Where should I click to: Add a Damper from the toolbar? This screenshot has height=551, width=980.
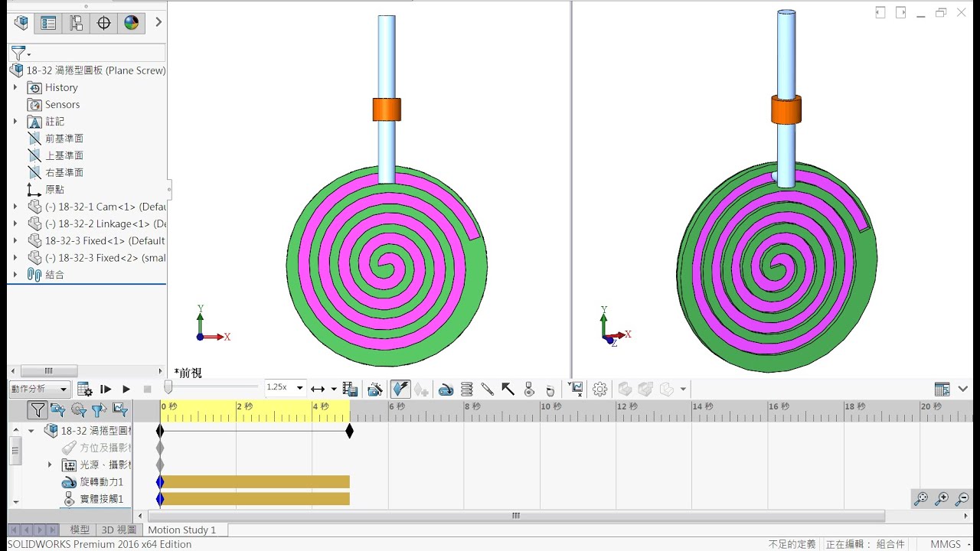487,389
